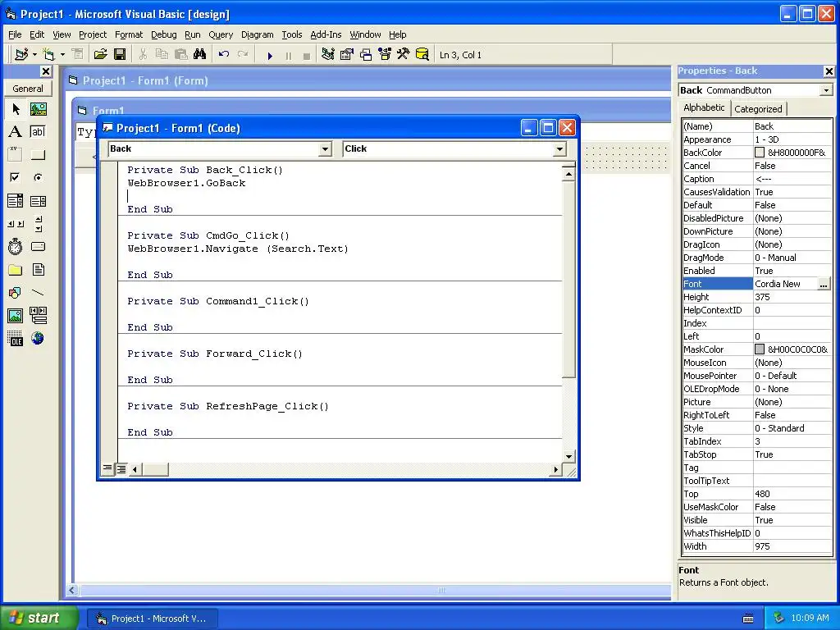This screenshot has width=840, height=630.
Task: Open the Data View Window icon
Action: (x=422, y=54)
